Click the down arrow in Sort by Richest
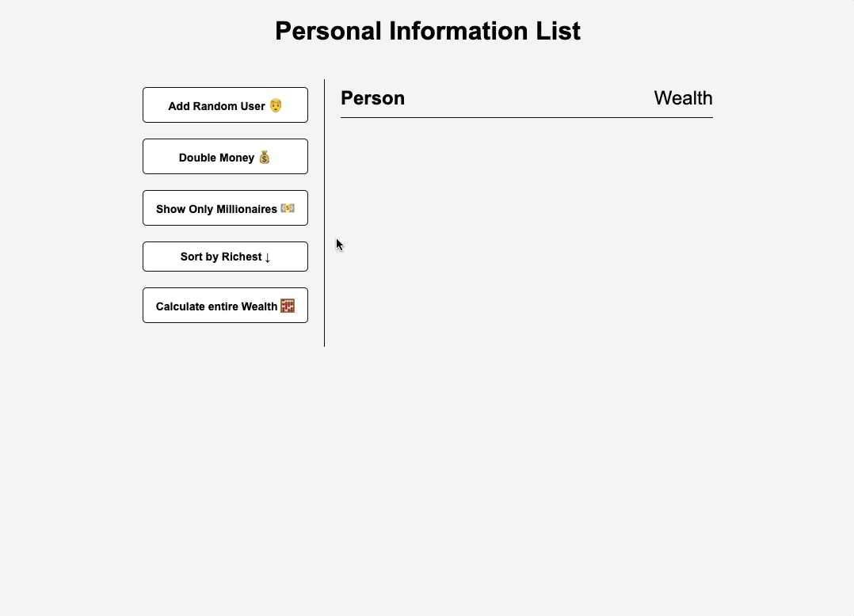This screenshot has width=854, height=616. [268, 257]
